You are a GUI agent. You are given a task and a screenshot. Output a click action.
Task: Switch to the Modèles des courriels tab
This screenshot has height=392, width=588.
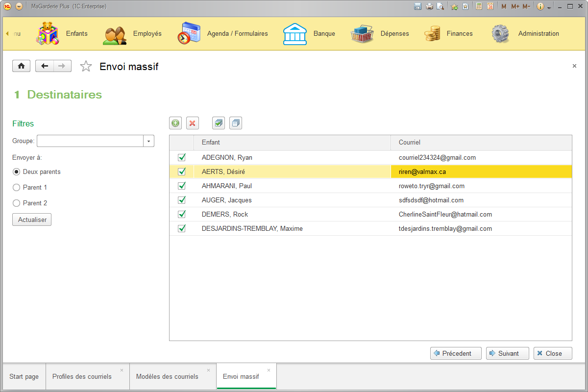(x=167, y=376)
